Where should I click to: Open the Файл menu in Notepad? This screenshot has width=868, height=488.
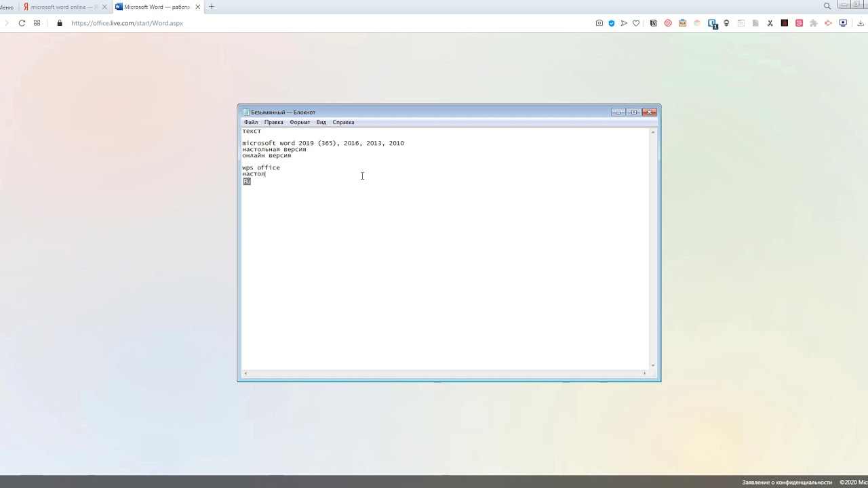[251, 123]
